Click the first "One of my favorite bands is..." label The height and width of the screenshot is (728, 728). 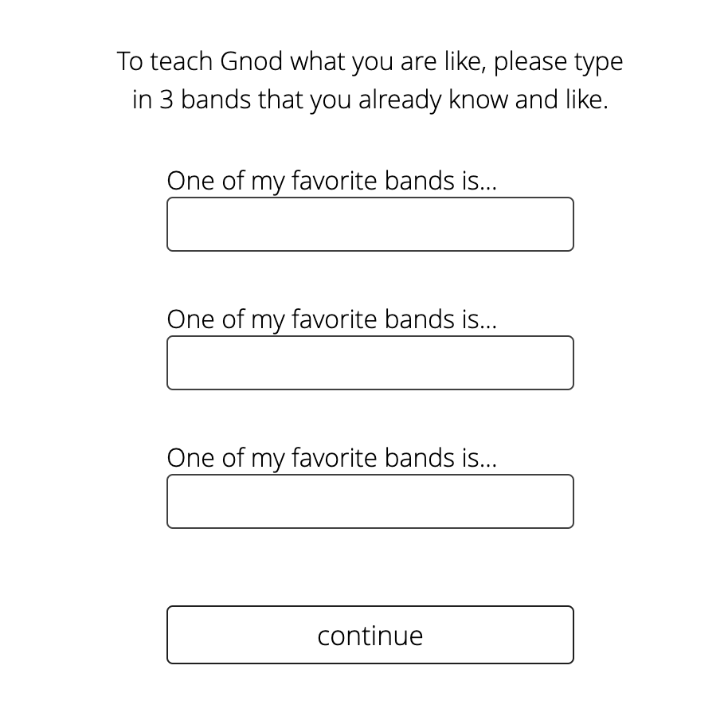[331, 181]
